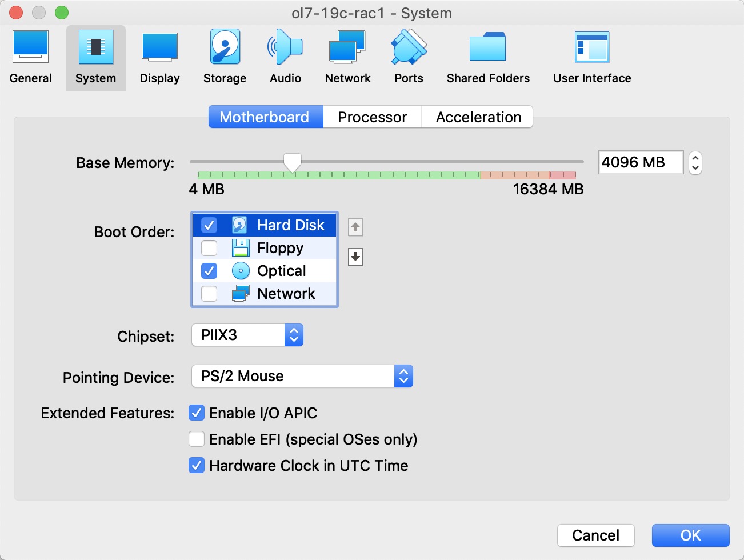This screenshot has width=744, height=560.
Task: Switch to the Motherboard tab
Action: (266, 117)
